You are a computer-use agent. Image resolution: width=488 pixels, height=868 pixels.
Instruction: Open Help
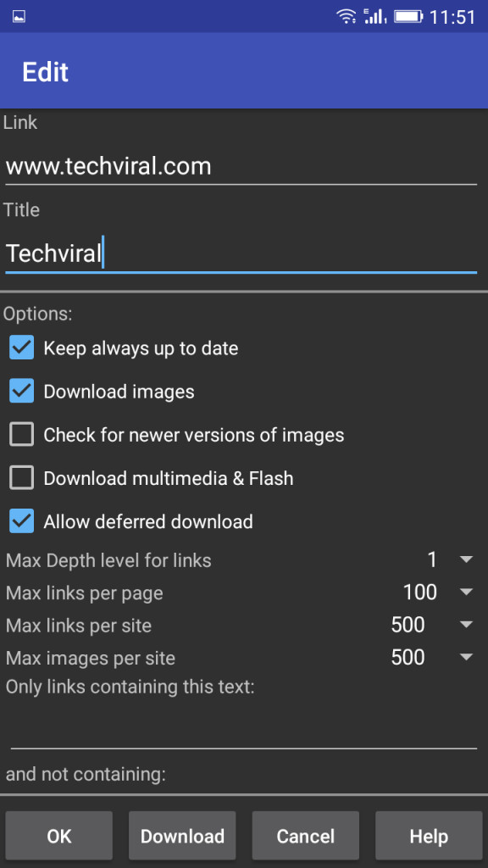429,836
